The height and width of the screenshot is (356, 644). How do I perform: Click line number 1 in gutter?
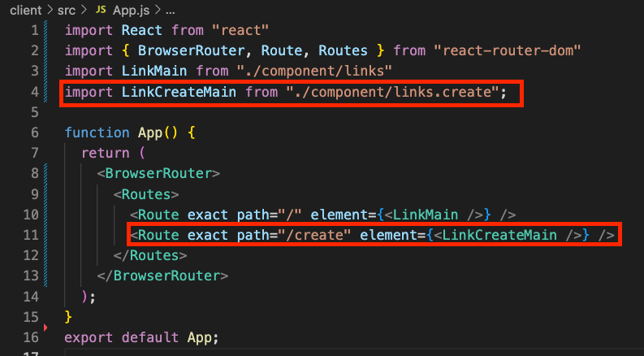34,30
